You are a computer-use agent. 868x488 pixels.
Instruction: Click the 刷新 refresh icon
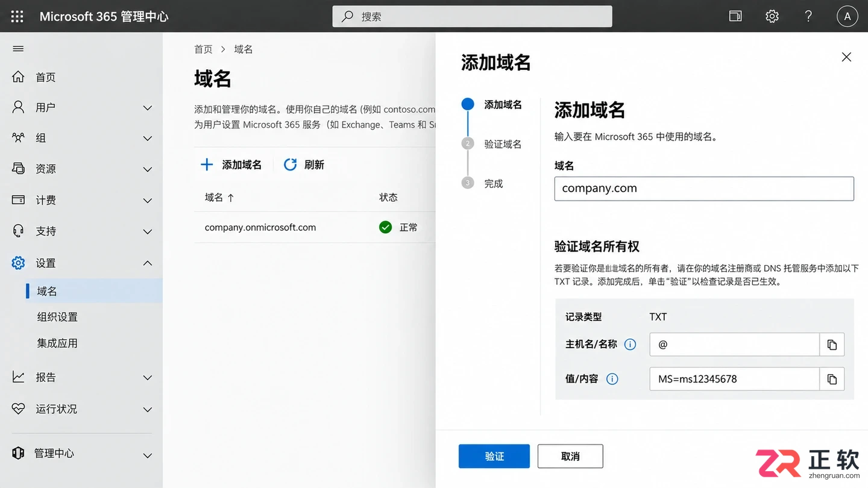290,164
